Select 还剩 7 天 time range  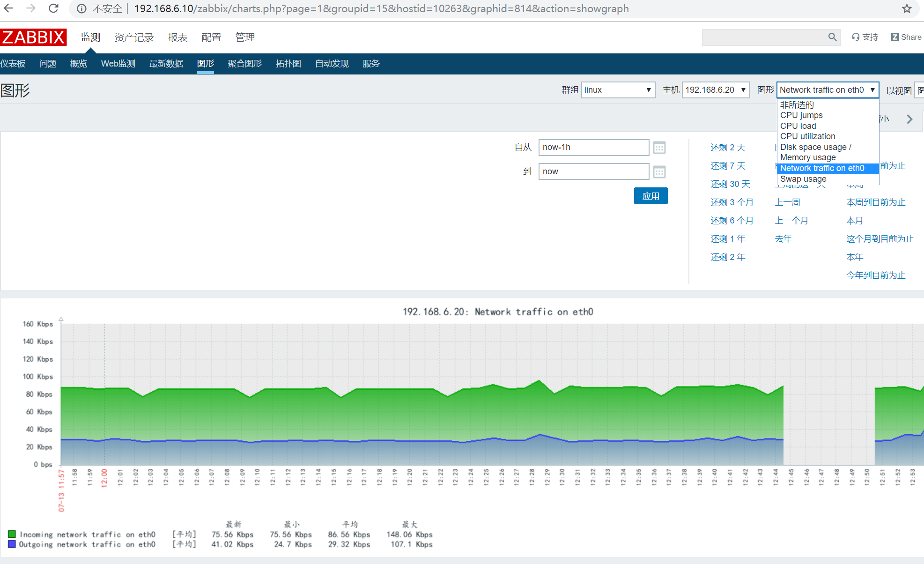[x=728, y=166]
